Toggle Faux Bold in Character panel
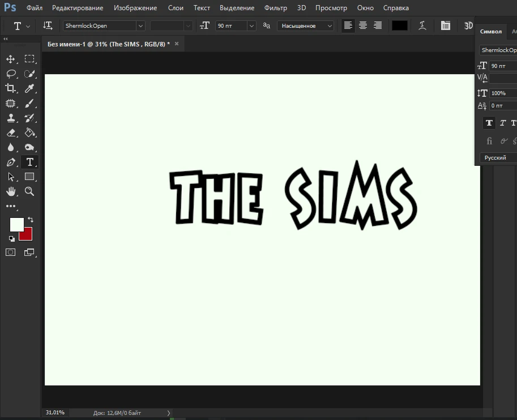Viewport: 517px width, 420px height. coord(489,123)
